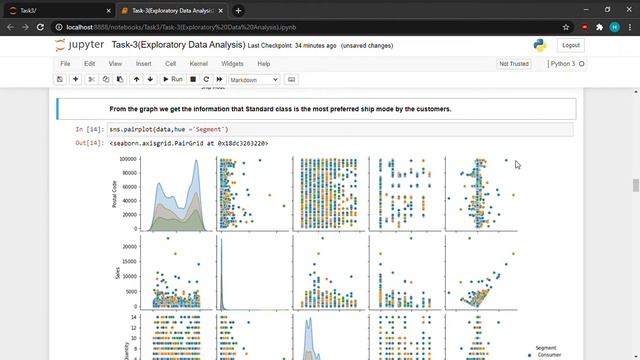This screenshot has width=640, height=360.
Task: Run the selected cell
Action: (x=173, y=79)
